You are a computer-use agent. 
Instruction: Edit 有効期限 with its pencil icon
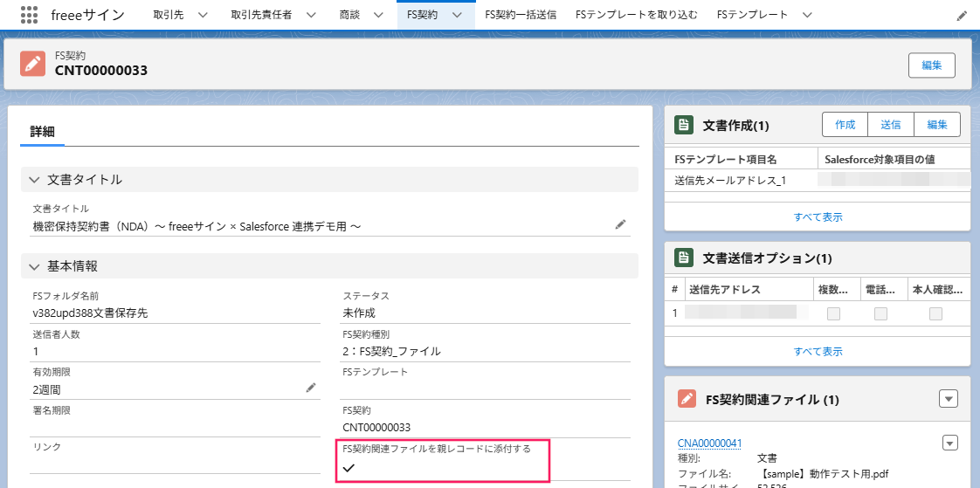coord(311,388)
